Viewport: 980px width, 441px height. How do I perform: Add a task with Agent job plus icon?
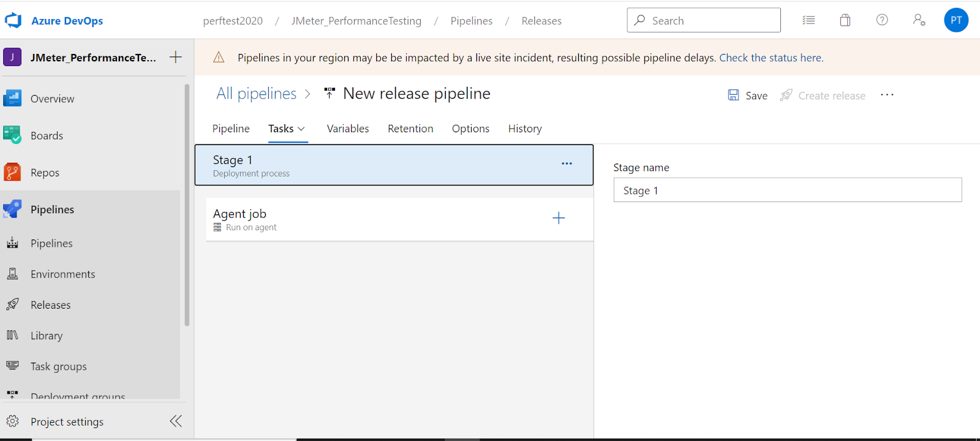tap(559, 218)
